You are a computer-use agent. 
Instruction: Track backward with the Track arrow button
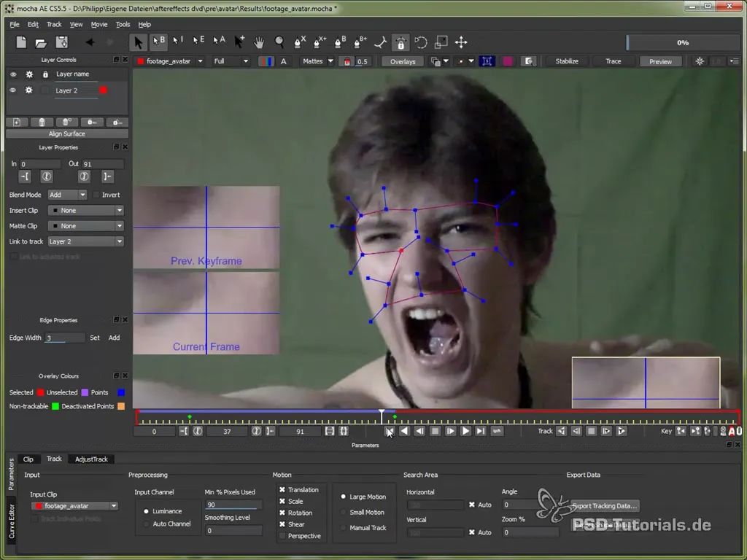click(562, 432)
